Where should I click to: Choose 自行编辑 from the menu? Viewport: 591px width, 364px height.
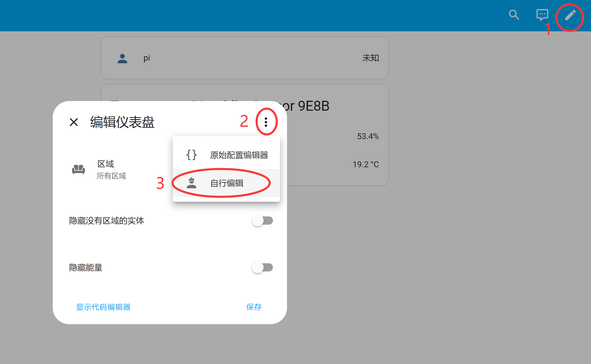[x=226, y=183]
